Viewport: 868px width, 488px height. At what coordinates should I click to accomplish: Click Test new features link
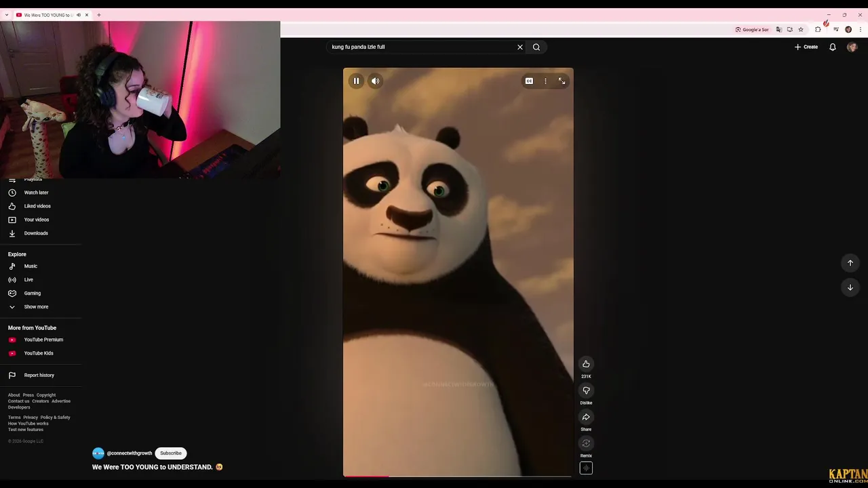[x=26, y=430]
